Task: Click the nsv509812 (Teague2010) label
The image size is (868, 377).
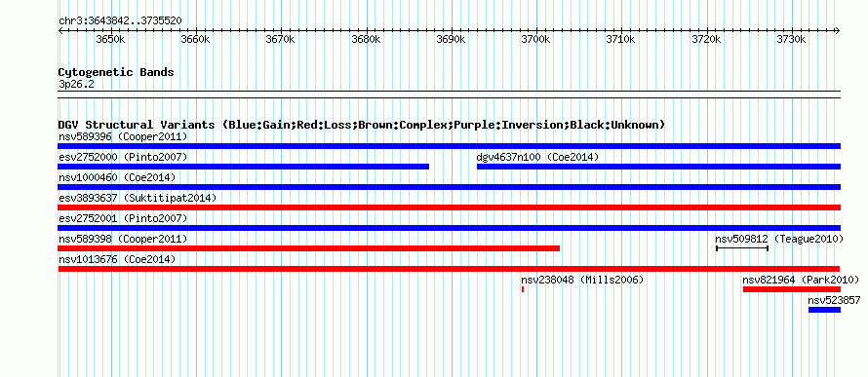Action: tap(779, 239)
